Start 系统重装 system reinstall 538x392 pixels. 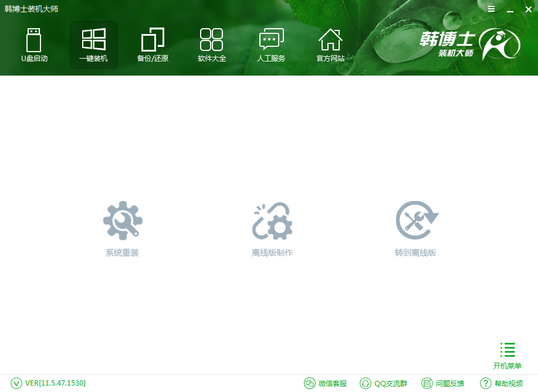122,227
